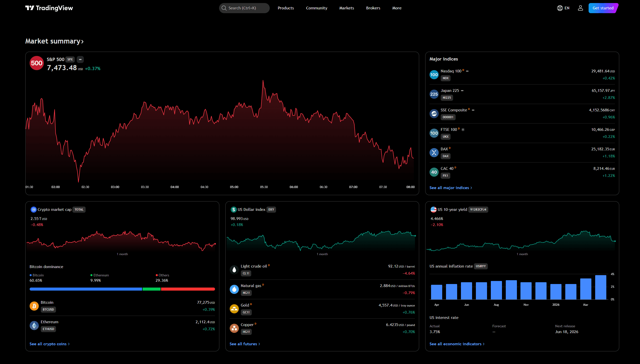Image resolution: width=640 pixels, height=364 pixels.
Task: Click the Gold bars icon
Action: coord(234,309)
